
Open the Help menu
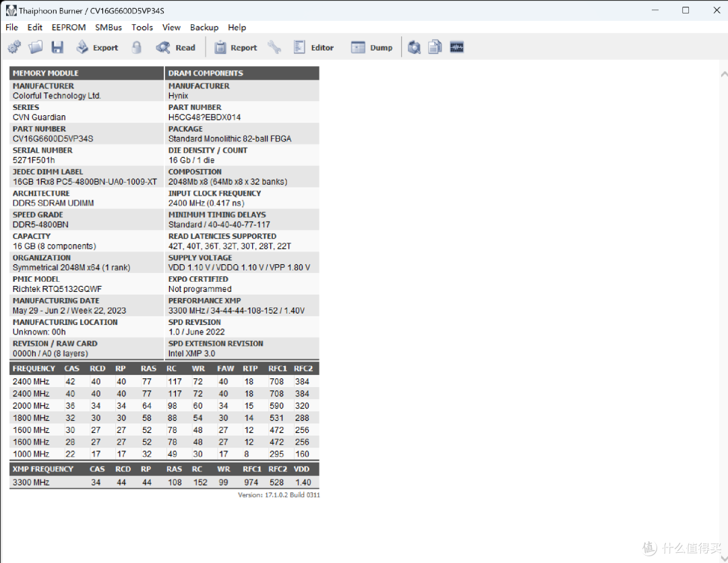237,28
